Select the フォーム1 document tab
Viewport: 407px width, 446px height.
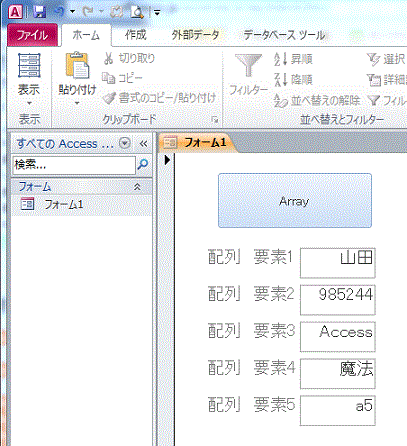coord(198,143)
